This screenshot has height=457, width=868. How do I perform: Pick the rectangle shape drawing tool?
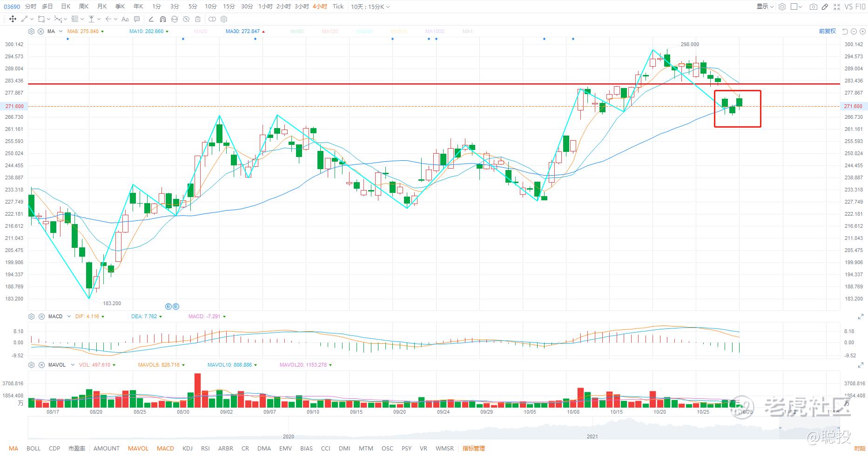tap(41, 19)
